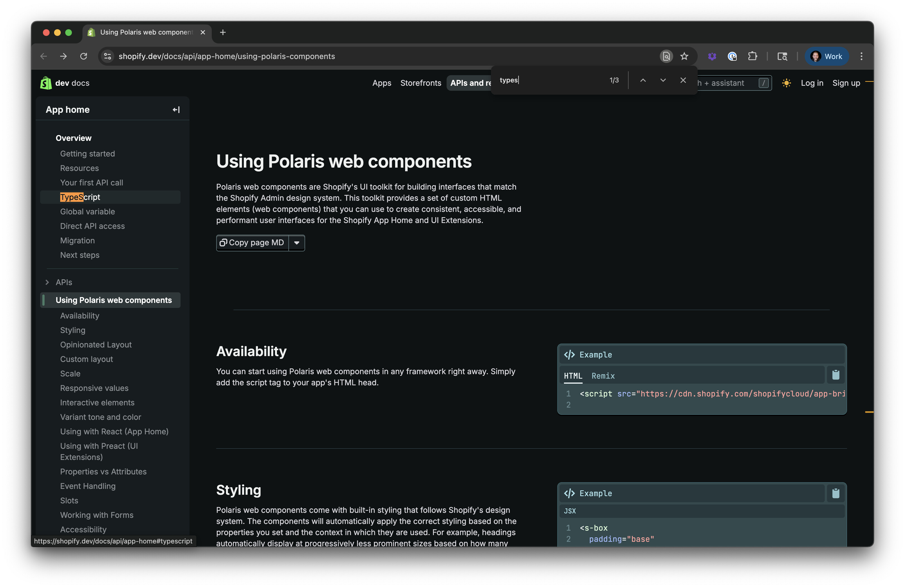This screenshot has width=905, height=588.
Task: Open the TypeScript sidebar link
Action: tap(110, 197)
